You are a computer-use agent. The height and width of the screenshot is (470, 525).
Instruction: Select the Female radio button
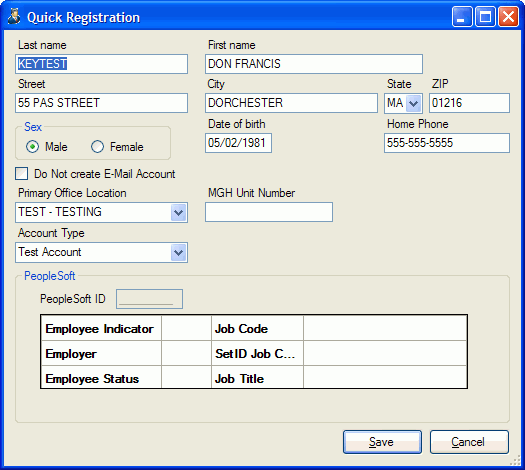pos(97,147)
